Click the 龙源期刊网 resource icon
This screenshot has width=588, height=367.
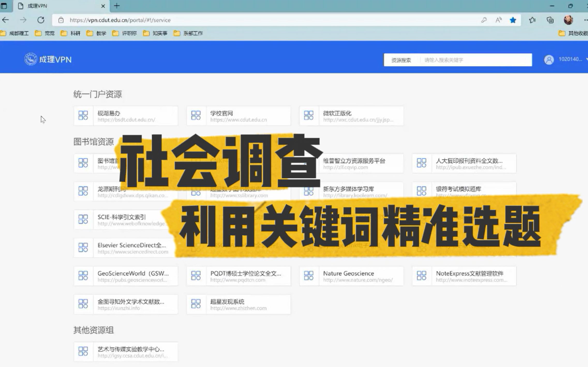pyautogui.click(x=83, y=191)
